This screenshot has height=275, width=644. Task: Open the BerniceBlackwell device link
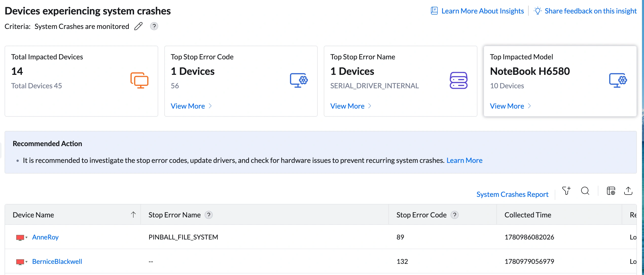coord(57,261)
